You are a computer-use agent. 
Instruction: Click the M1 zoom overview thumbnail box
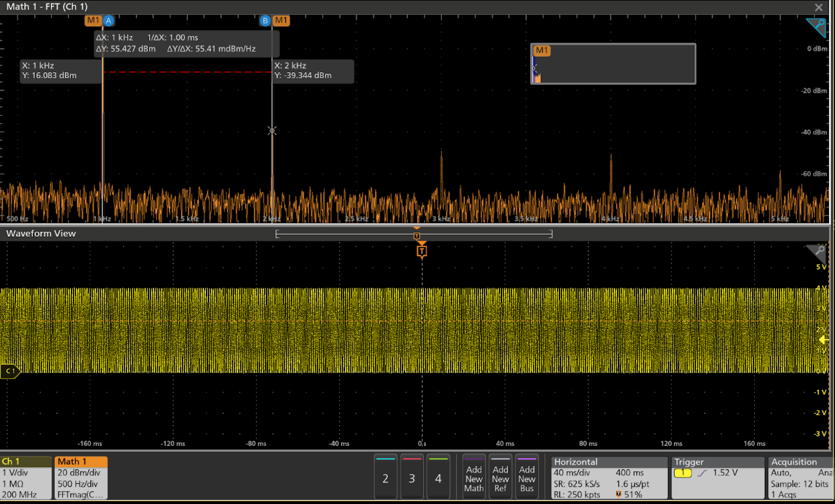point(613,64)
